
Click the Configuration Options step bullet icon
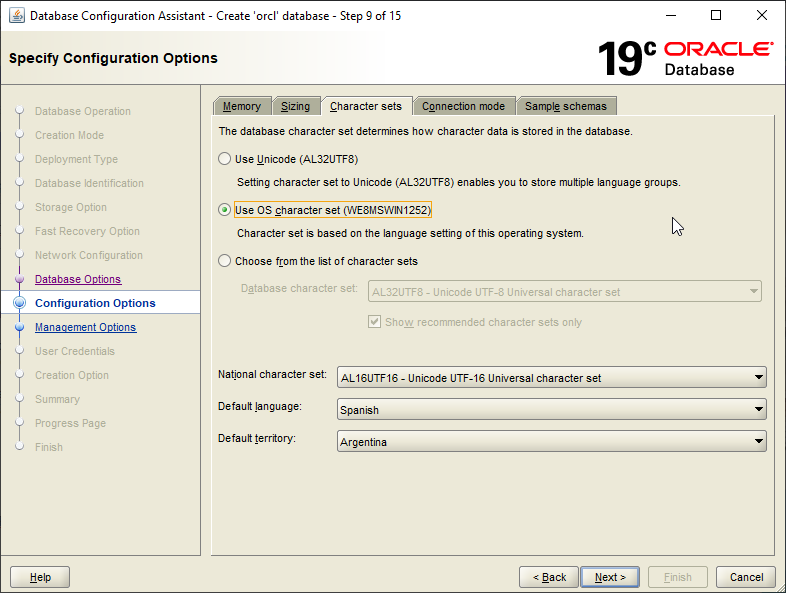pyautogui.click(x=20, y=303)
